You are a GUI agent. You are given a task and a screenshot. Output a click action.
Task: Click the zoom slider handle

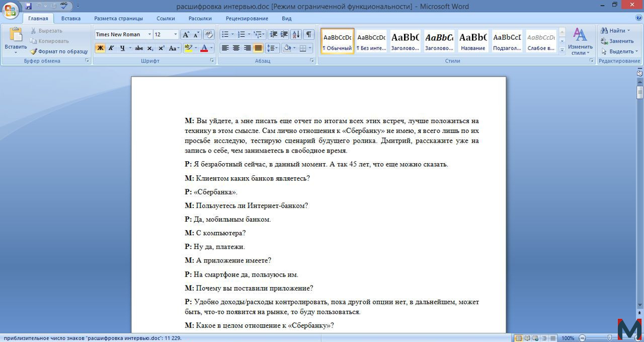pyautogui.click(x=610, y=338)
